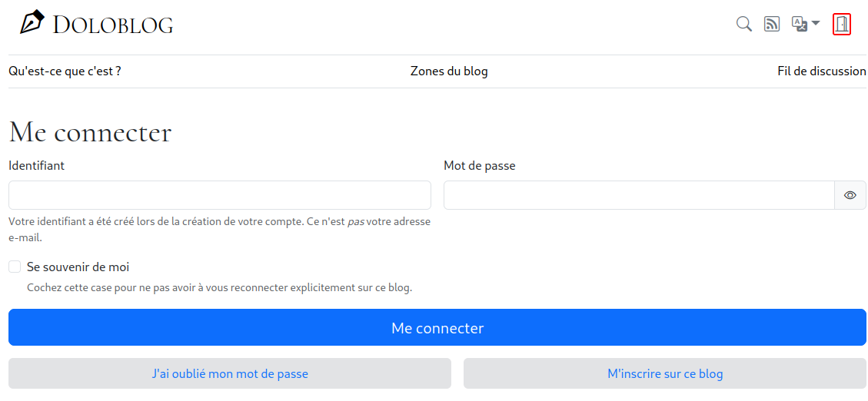The image size is (868, 401).
Task: Click the Se souvenir de moi label
Action: point(78,267)
